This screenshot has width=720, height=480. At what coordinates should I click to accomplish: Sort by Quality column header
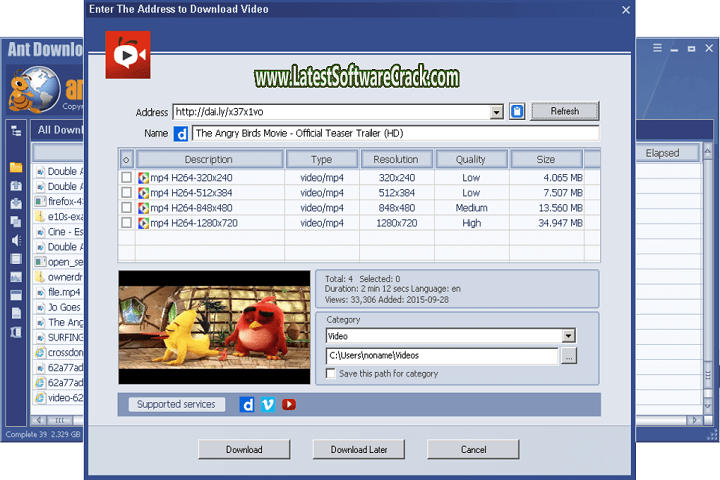coord(471,159)
